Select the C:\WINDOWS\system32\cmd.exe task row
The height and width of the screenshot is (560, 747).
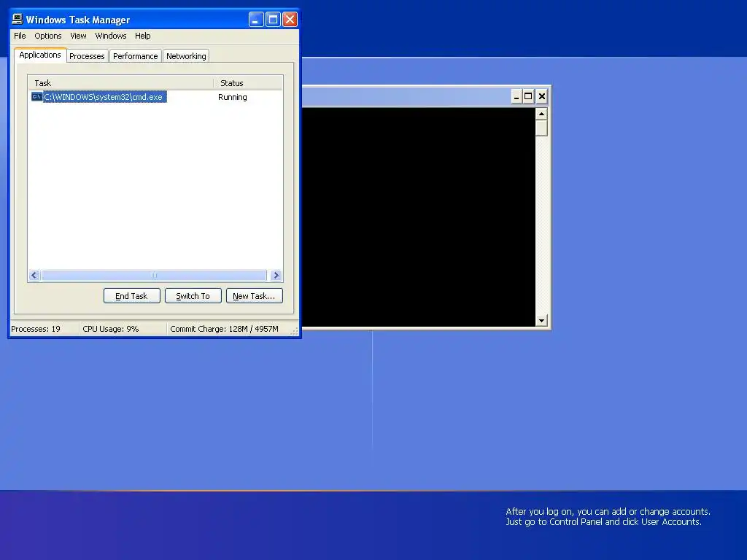pos(155,97)
